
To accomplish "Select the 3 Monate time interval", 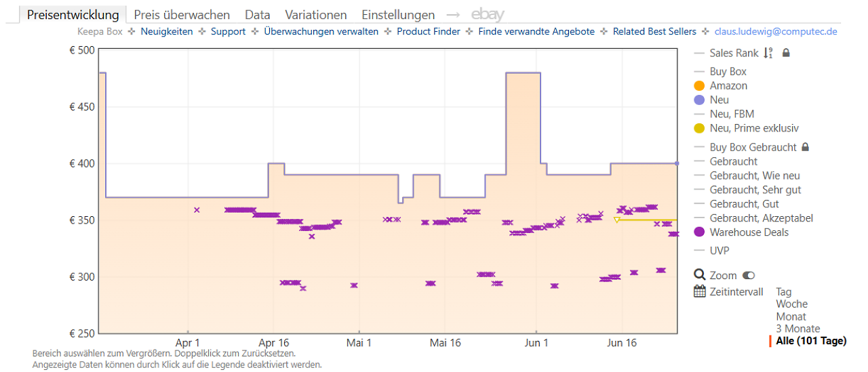I will point(798,329).
